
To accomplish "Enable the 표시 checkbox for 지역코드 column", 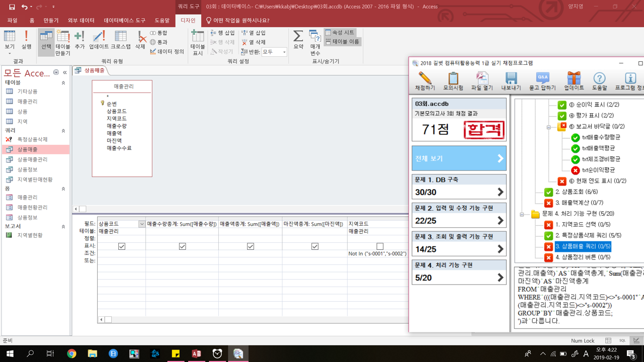I will click(x=380, y=246).
